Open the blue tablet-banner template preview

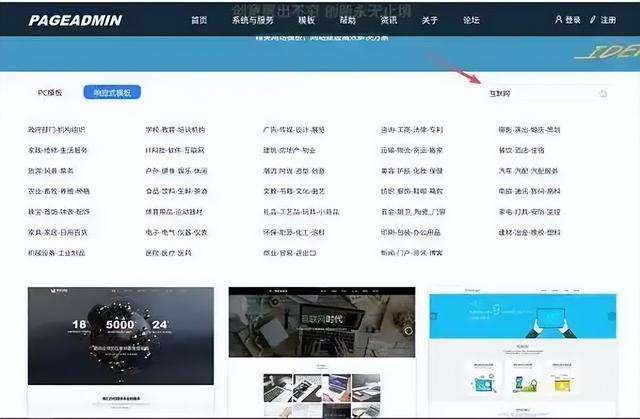pos(523,352)
